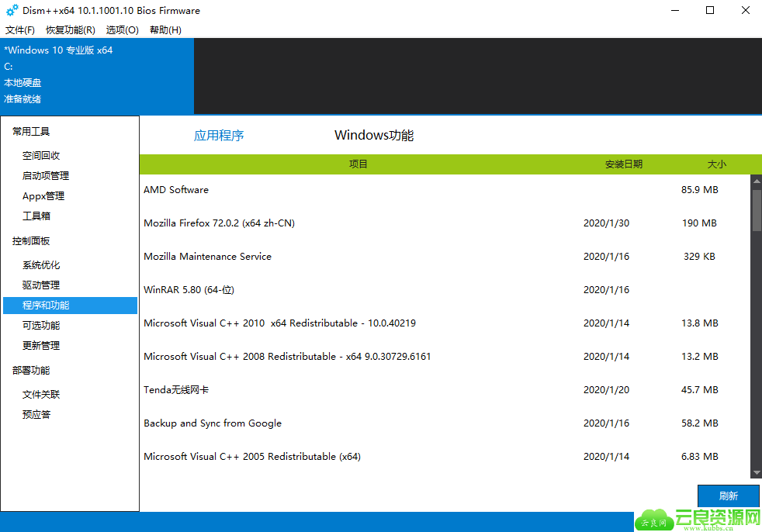Click the vertical scrollbar thumb
The image size is (762, 532).
757,210
